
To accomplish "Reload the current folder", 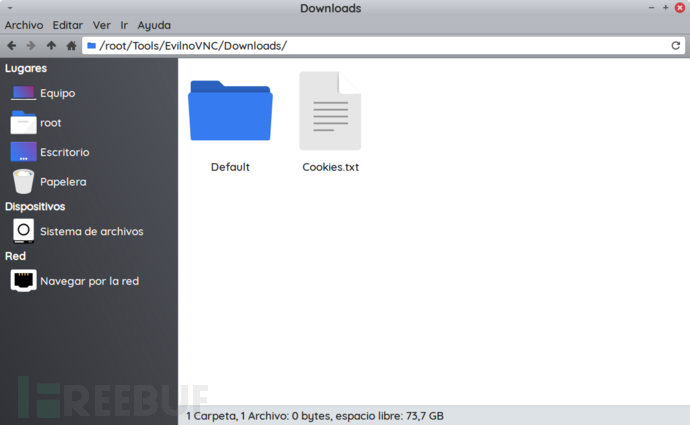I will pos(675,45).
